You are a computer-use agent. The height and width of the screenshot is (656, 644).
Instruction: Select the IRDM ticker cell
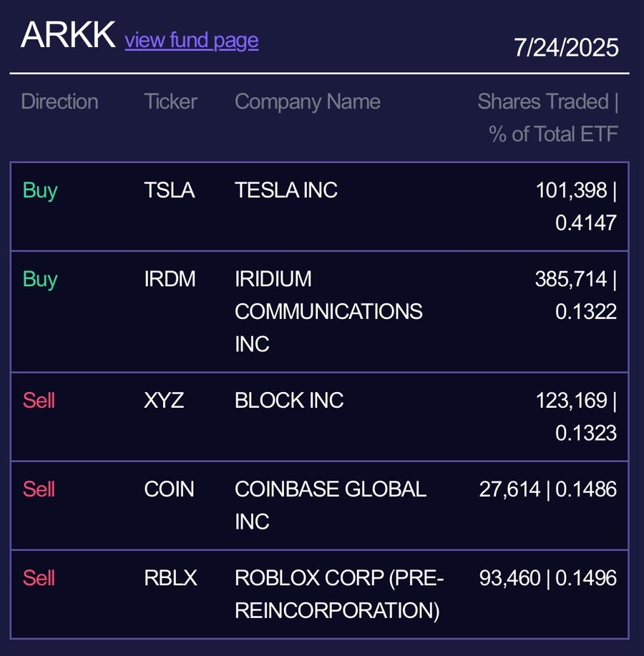tap(170, 279)
